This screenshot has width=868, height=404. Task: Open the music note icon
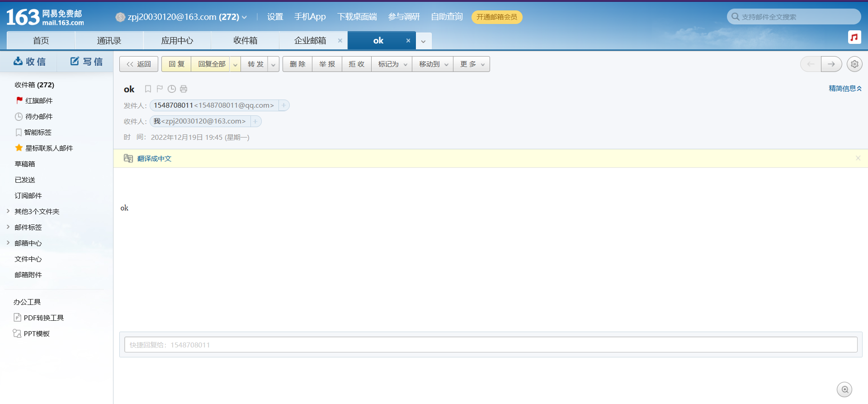click(854, 37)
